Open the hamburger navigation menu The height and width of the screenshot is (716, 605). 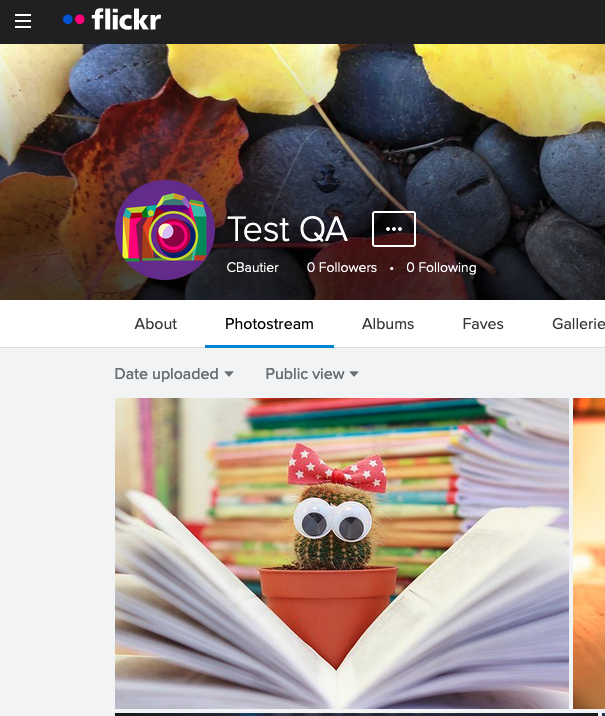(23, 21)
